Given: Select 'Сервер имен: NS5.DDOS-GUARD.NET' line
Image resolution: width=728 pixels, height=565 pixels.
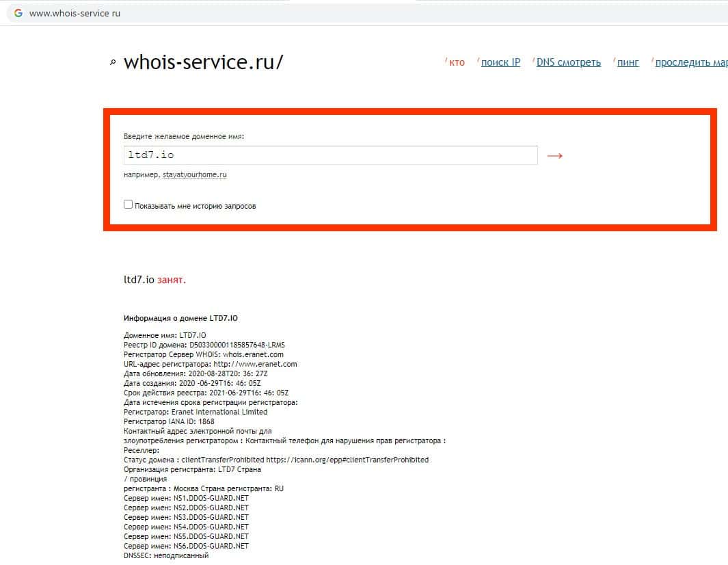Looking at the screenshot, I should [186, 537].
